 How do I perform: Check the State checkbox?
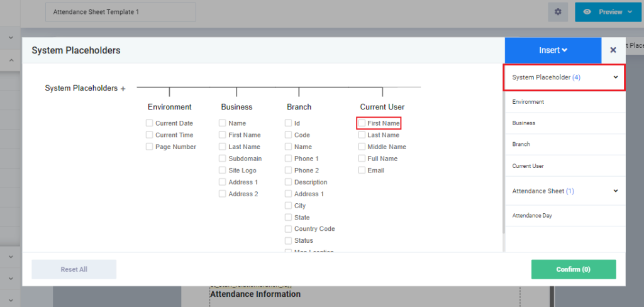coord(288,218)
